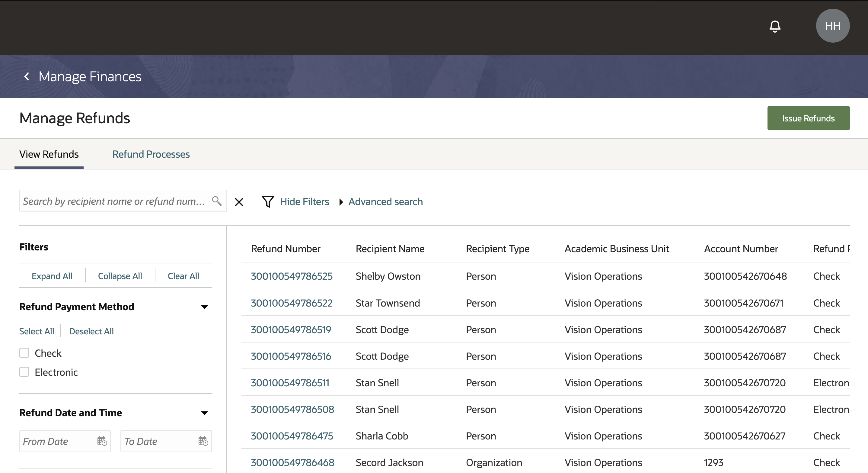Click Deselect All under payment method

pyautogui.click(x=91, y=331)
